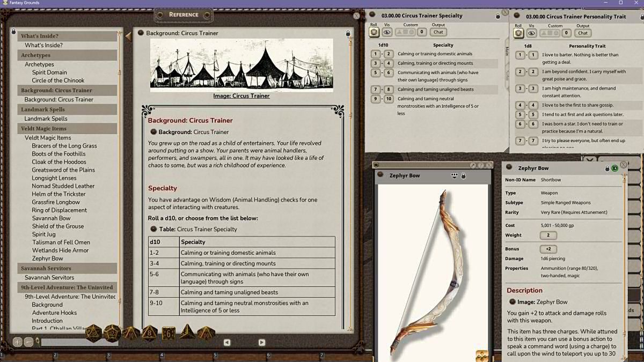
Task: Click the help button on Zephyr Bow image window
Action: click(481, 165)
